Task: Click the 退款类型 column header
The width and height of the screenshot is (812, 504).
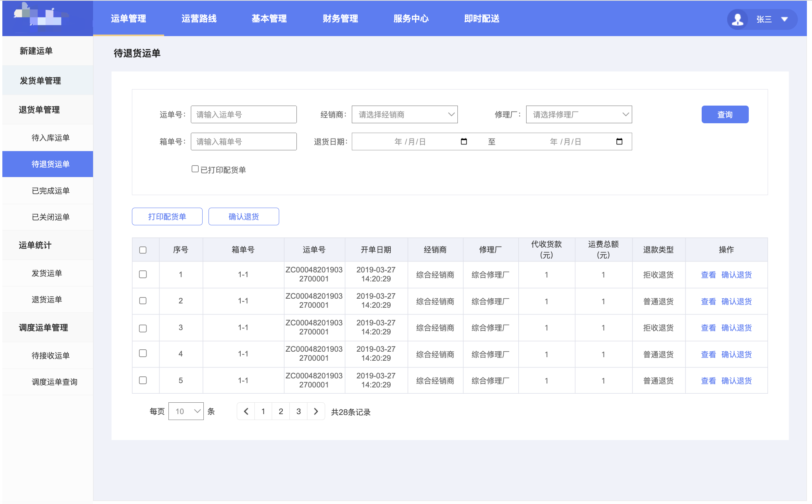Action: coord(658,250)
